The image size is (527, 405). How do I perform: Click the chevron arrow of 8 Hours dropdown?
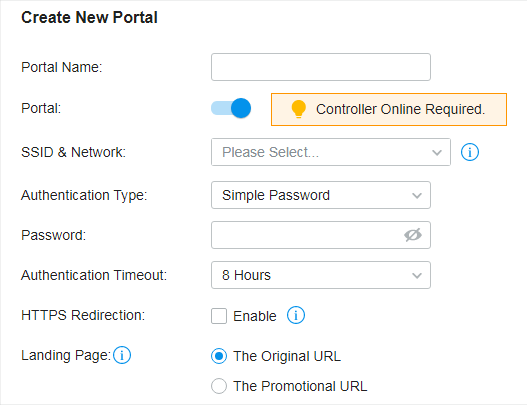point(417,276)
